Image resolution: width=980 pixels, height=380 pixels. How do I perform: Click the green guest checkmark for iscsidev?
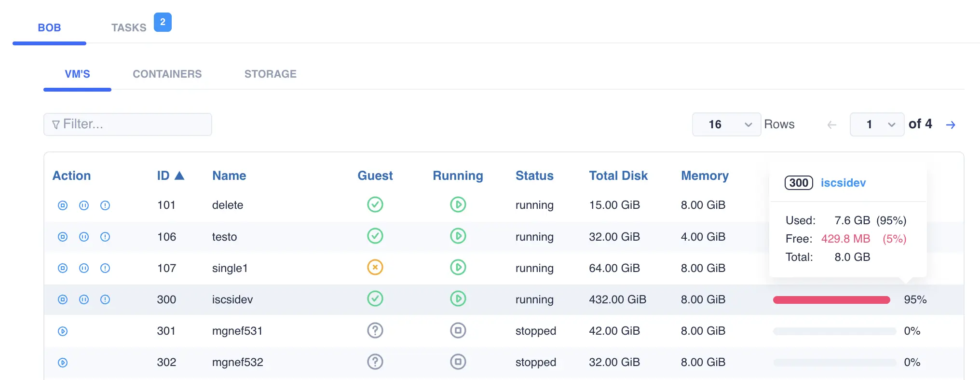[375, 299]
